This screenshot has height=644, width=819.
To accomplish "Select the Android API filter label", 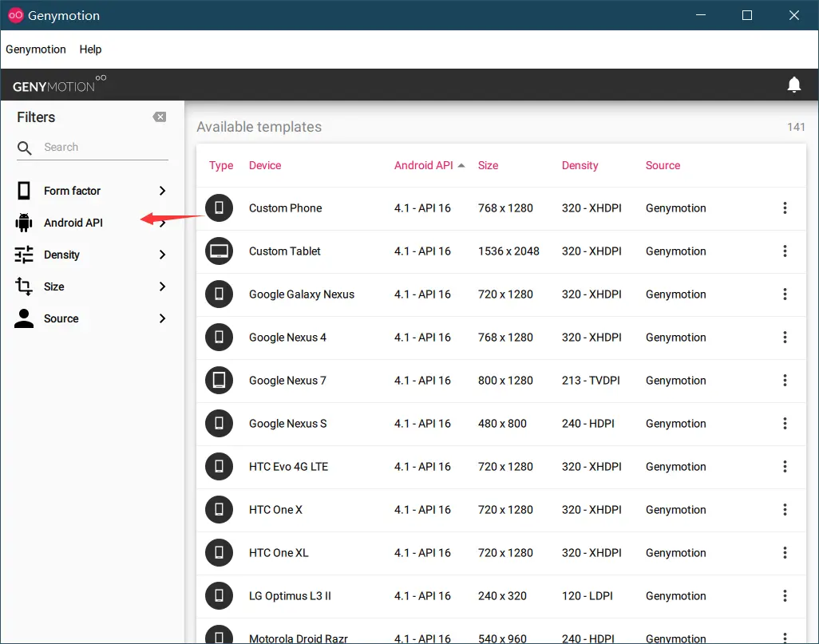I will (x=73, y=223).
